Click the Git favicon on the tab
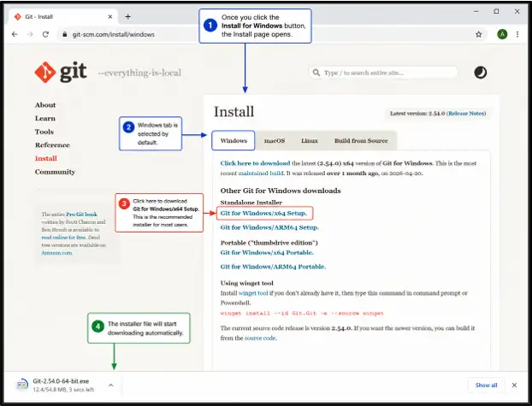 [x=18, y=16]
